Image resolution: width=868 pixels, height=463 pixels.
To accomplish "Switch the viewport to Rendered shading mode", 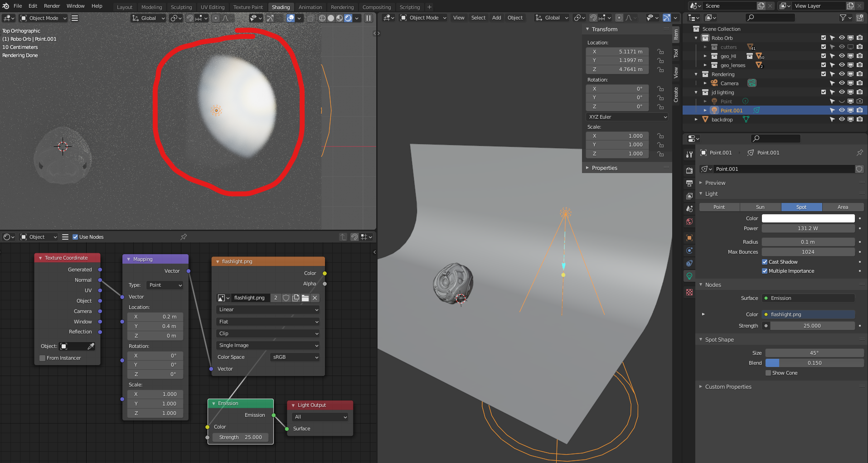I will tap(348, 18).
